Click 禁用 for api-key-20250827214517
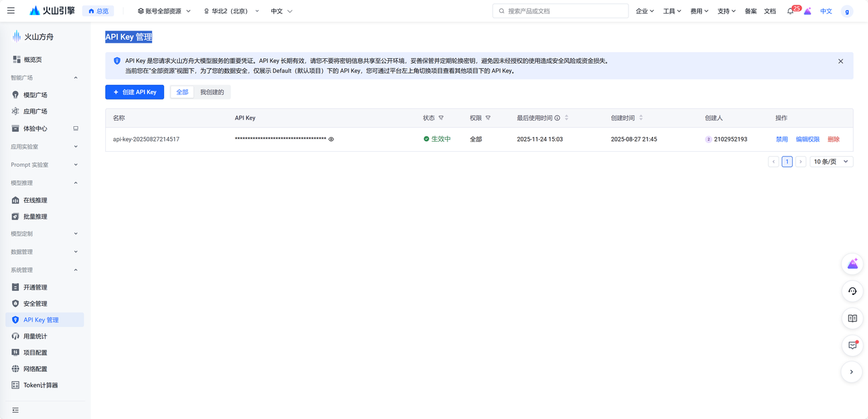Image resolution: width=868 pixels, height=419 pixels. click(782, 139)
